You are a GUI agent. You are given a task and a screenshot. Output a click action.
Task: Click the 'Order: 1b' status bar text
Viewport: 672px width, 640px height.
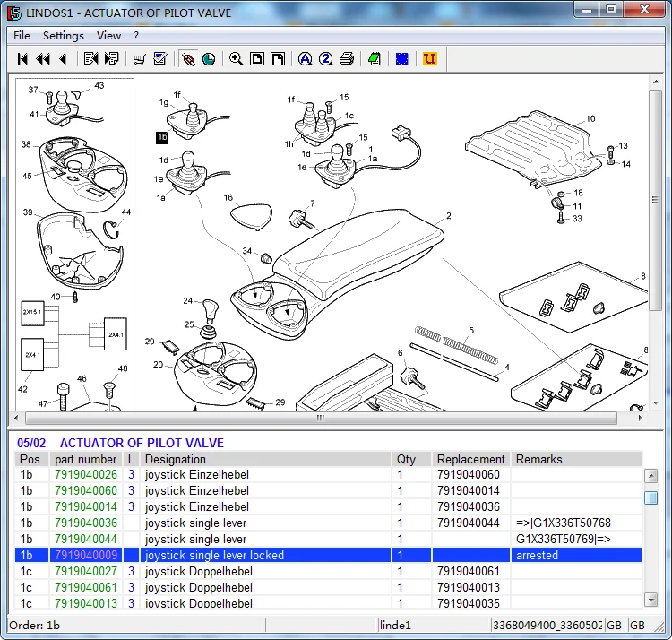pyautogui.click(x=34, y=626)
